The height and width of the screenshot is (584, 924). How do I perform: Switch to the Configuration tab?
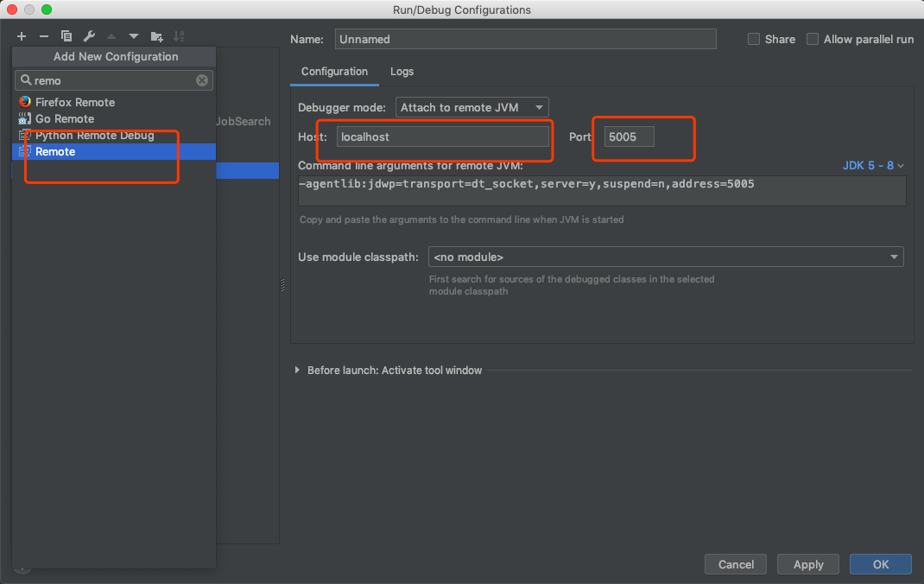(334, 72)
